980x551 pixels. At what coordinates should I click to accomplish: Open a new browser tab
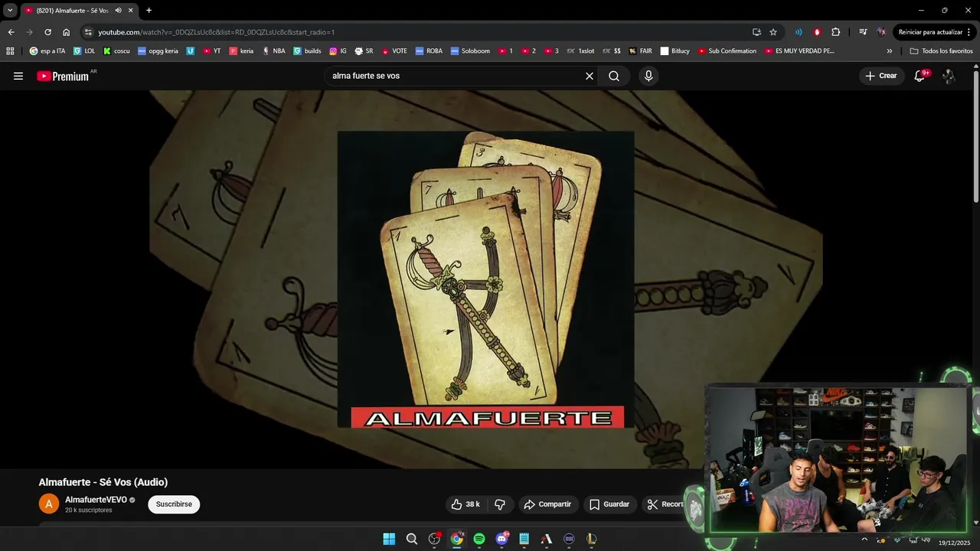pyautogui.click(x=149, y=11)
